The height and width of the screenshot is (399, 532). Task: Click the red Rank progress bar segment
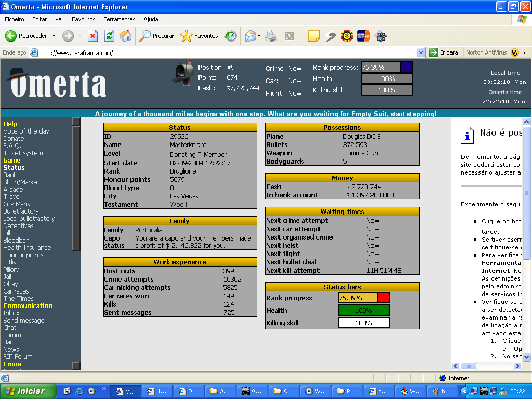coord(383,298)
